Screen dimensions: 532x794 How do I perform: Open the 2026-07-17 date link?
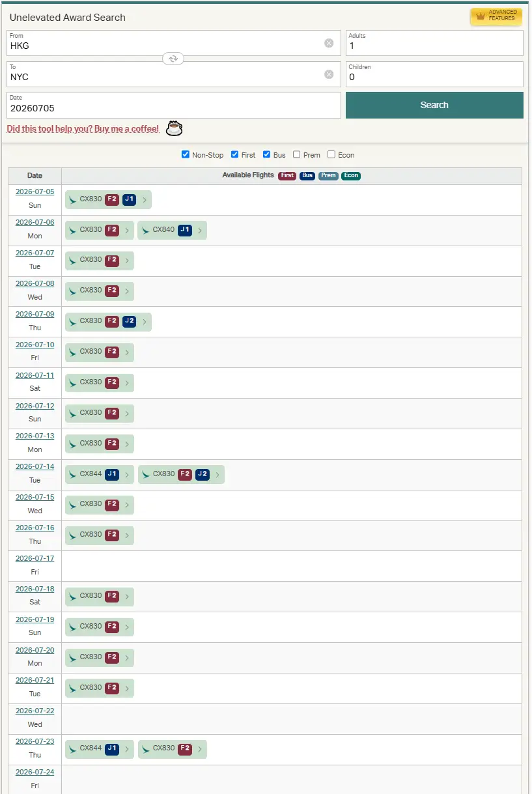35,558
